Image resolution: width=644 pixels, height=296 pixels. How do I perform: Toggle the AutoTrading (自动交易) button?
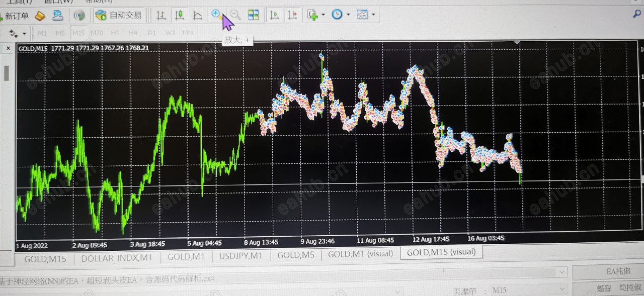[x=119, y=15]
